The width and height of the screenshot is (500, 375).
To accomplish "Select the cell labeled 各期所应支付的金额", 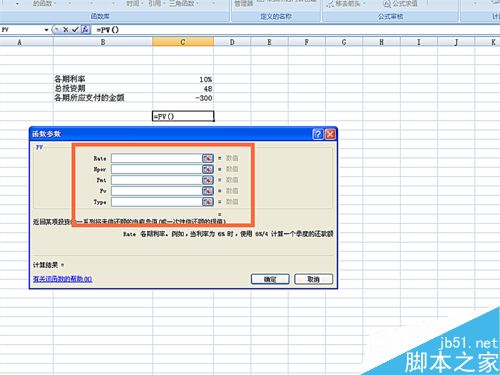I will [x=103, y=98].
